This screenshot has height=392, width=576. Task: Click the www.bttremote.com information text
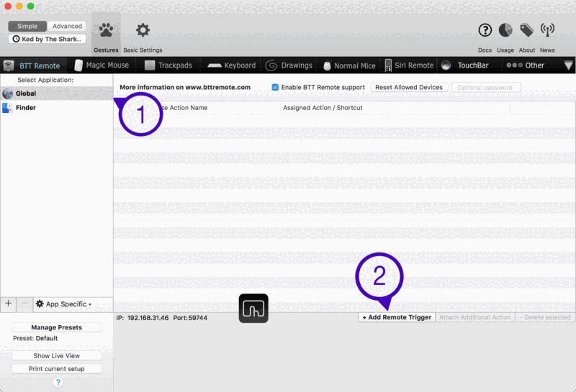click(185, 87)
